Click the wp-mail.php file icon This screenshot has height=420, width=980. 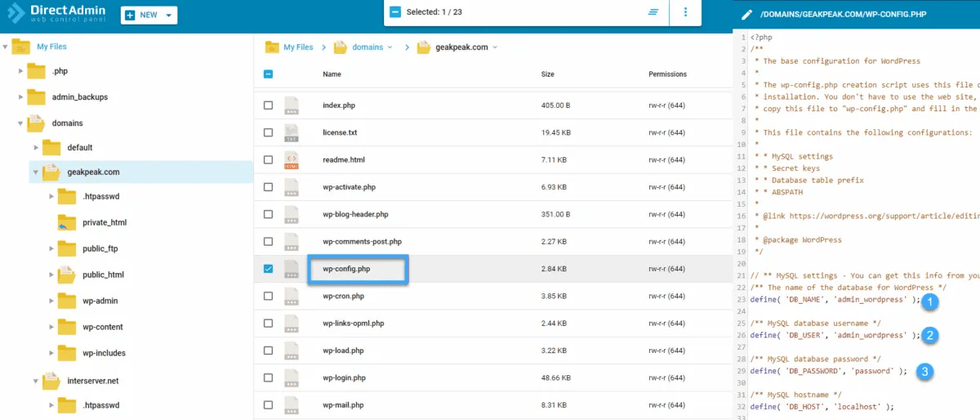(x=292, y=405)
